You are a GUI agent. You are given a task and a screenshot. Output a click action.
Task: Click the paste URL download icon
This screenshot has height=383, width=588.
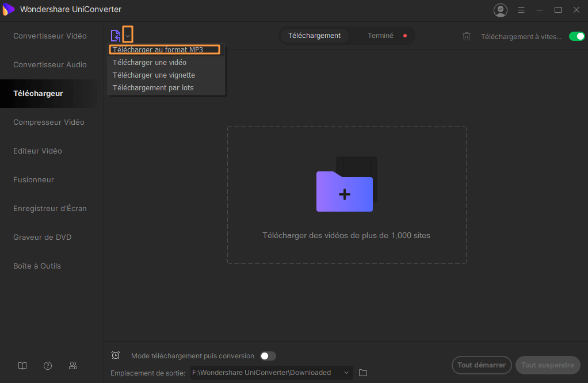pos(116,36)
